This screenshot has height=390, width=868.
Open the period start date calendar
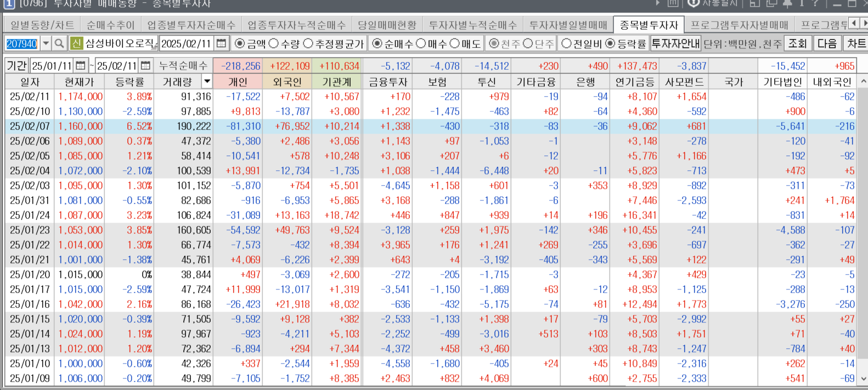81,66
